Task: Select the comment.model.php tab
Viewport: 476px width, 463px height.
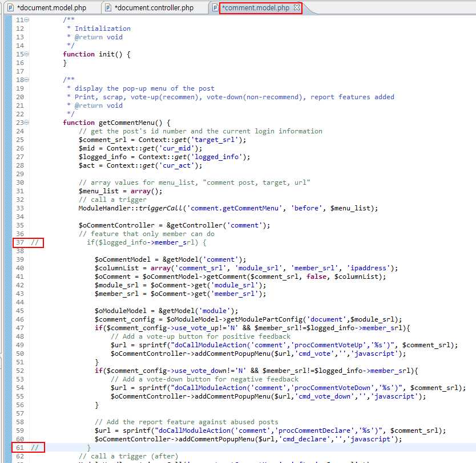Action: [255, 8]
